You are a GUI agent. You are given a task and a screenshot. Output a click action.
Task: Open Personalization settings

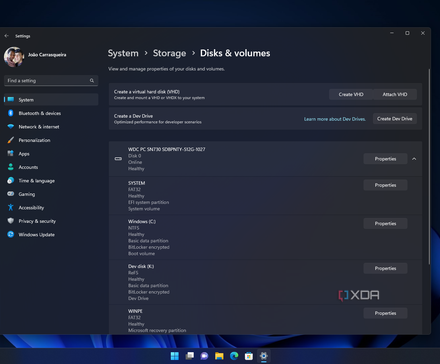click(51, 140)
